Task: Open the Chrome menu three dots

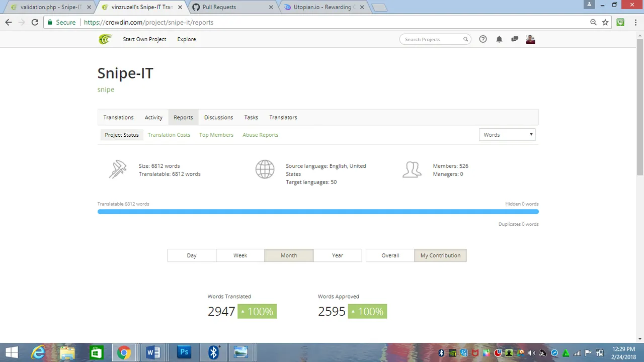Action: (635, 22)
